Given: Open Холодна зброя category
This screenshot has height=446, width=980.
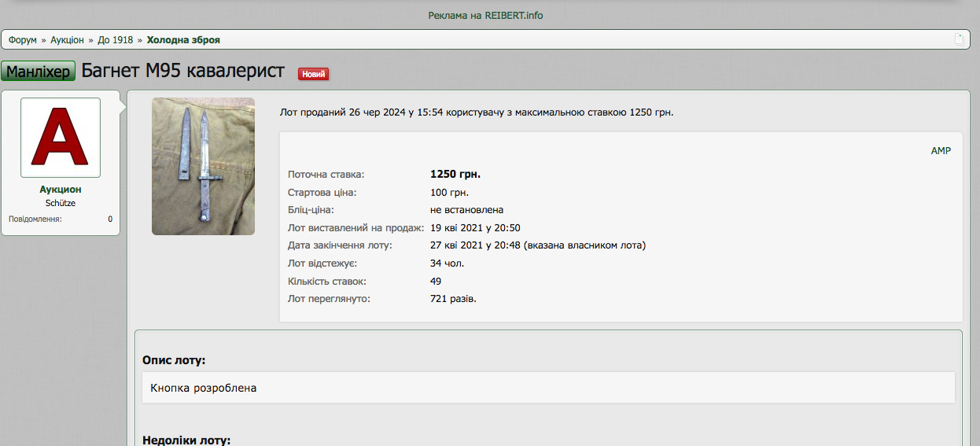Looking at the screenshot, I should pos(183,39).
